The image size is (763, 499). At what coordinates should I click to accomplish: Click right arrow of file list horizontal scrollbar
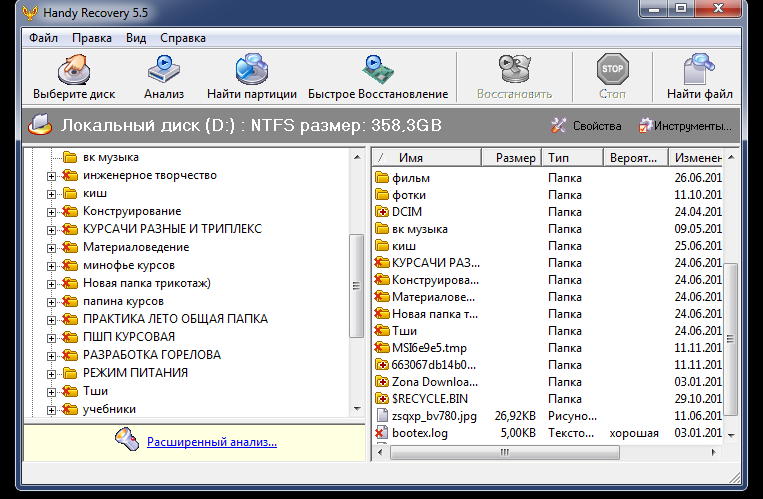coord(713,453)
